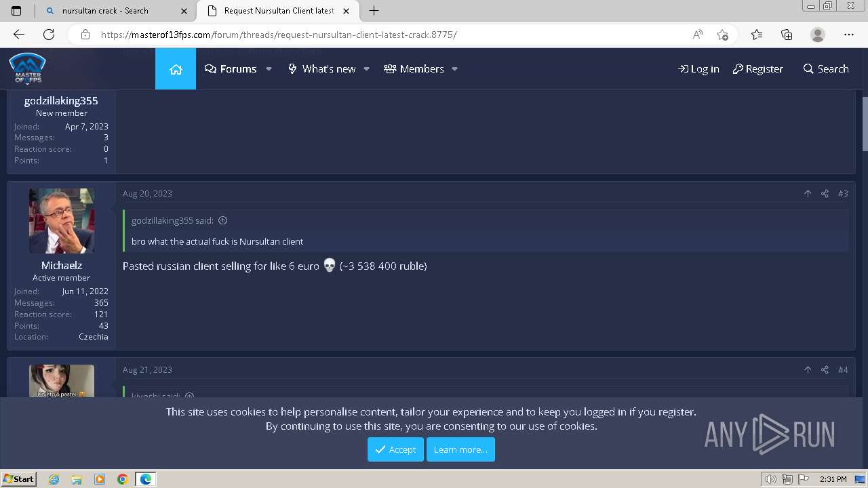Click system clock 2:31 PM

[833, 479]
